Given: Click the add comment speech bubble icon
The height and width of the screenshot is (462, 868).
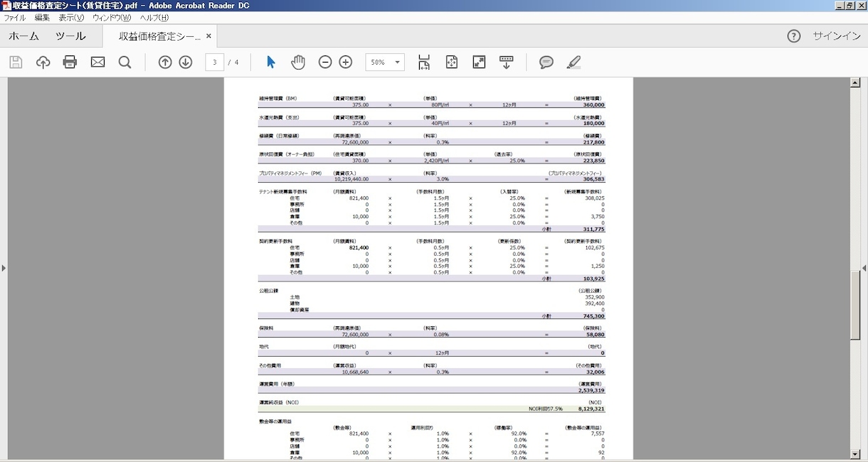Looking at the screenshot, I should (546, 63).
